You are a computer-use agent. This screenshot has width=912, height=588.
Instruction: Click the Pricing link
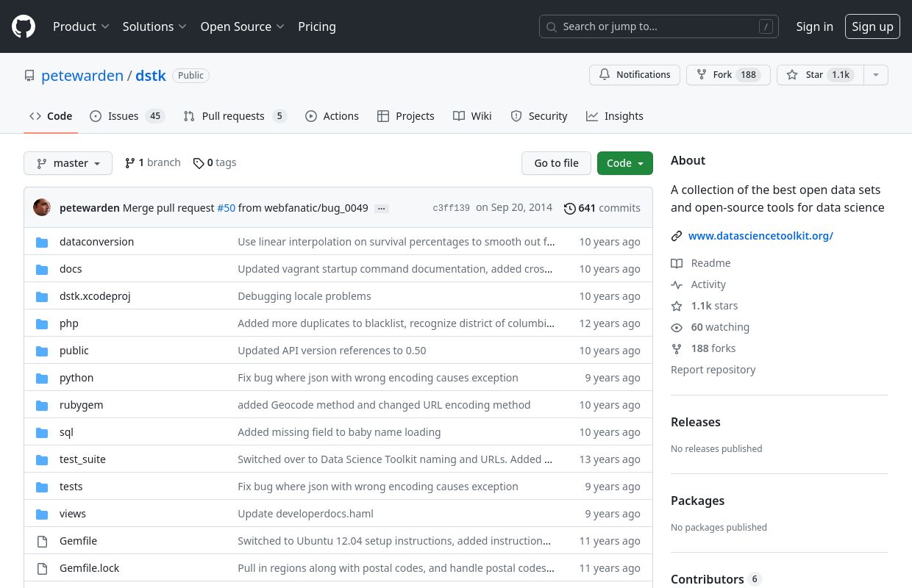point(317,26)
